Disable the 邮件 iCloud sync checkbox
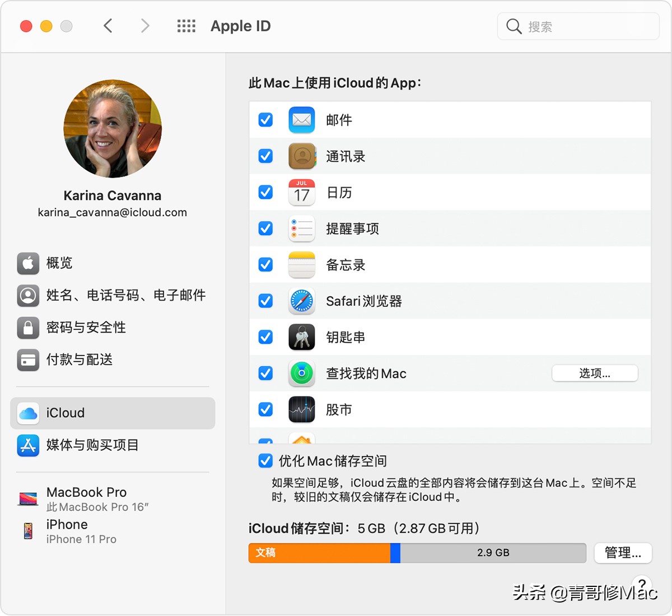The width and height of the screenshot is (672, 616). pos(265,119)
